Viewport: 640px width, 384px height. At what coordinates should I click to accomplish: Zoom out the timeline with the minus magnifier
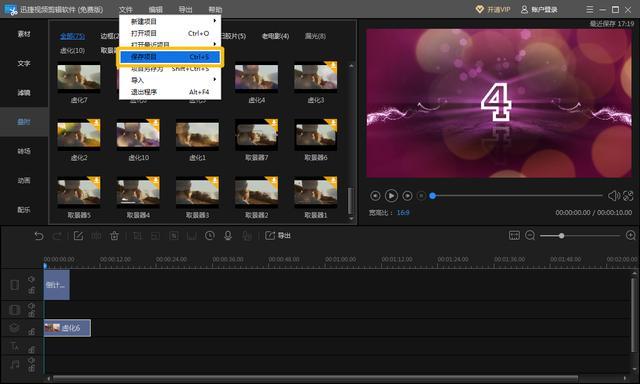[x=530, y=235]
